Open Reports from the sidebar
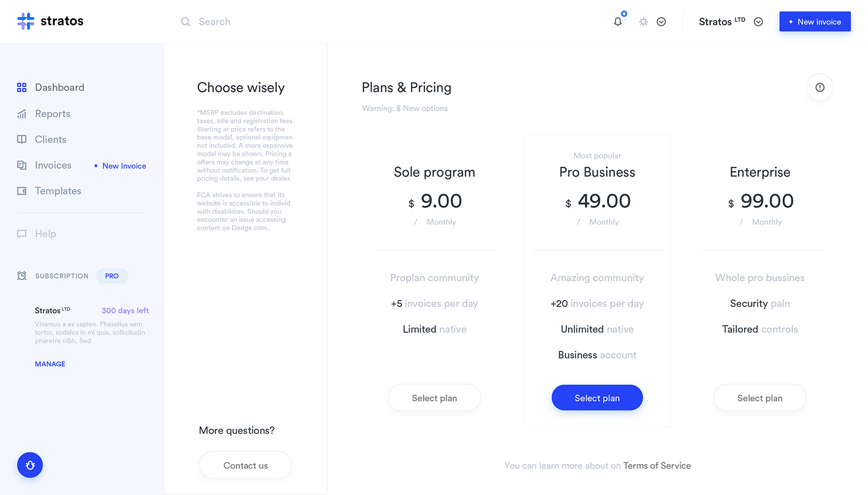868x495 pixels. point(53,114)
